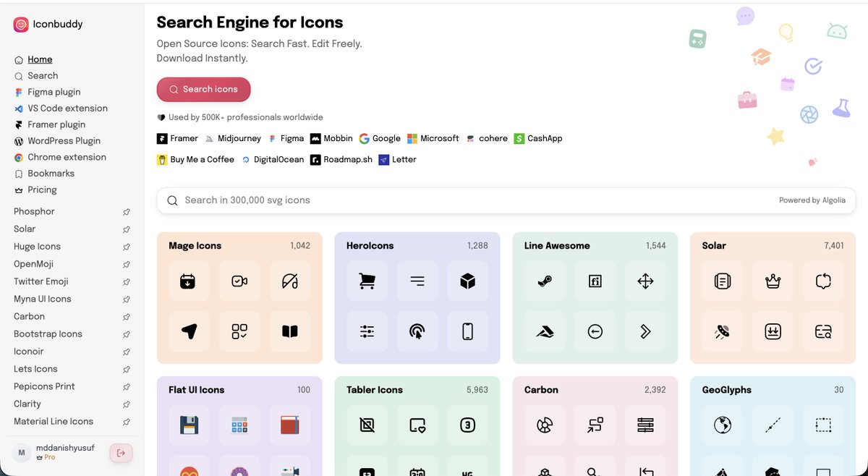Open Search in the sidebar
This screenshot has width=868, height=476.
[43, 76]
